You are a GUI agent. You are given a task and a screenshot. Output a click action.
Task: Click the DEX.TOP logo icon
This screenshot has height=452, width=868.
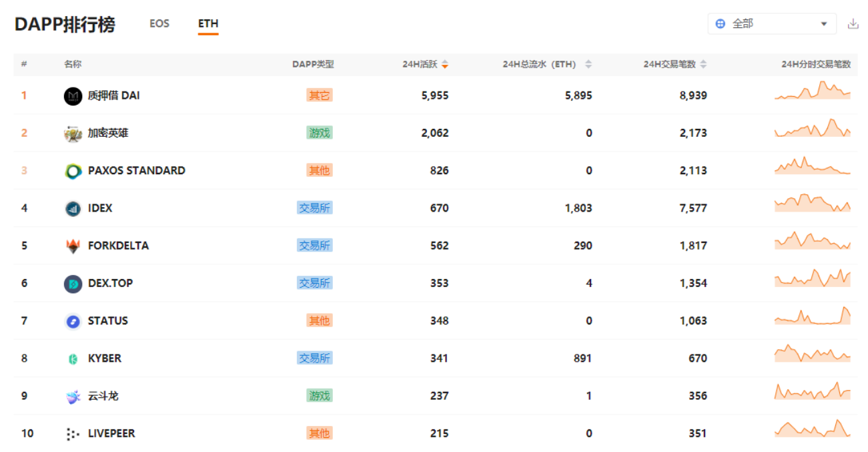(x=73, y=284)
